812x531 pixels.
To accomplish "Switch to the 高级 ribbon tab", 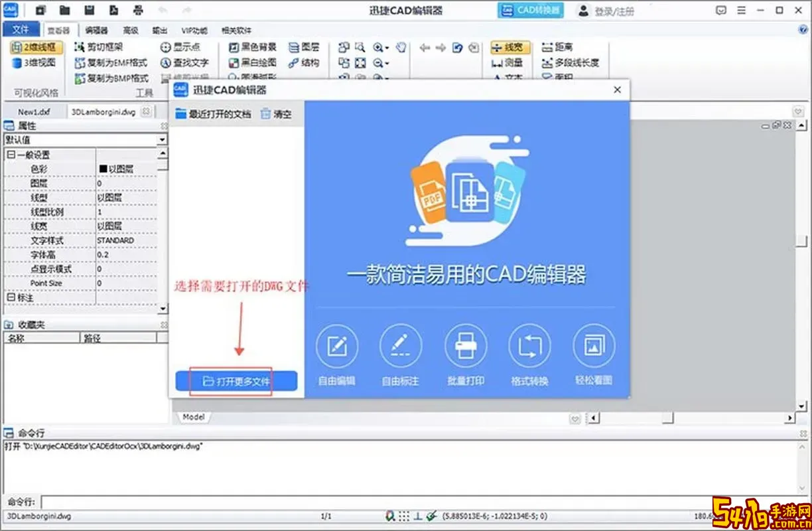I will click(x=131, y=31).
